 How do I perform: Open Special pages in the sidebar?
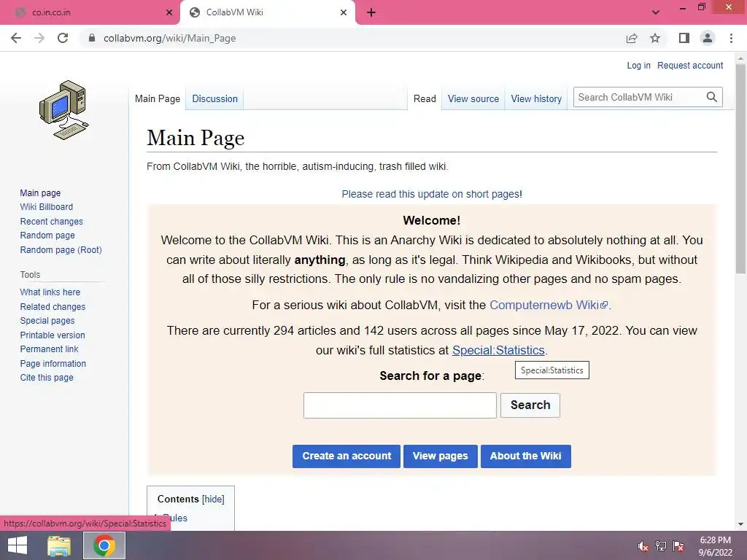coord(47,321)
